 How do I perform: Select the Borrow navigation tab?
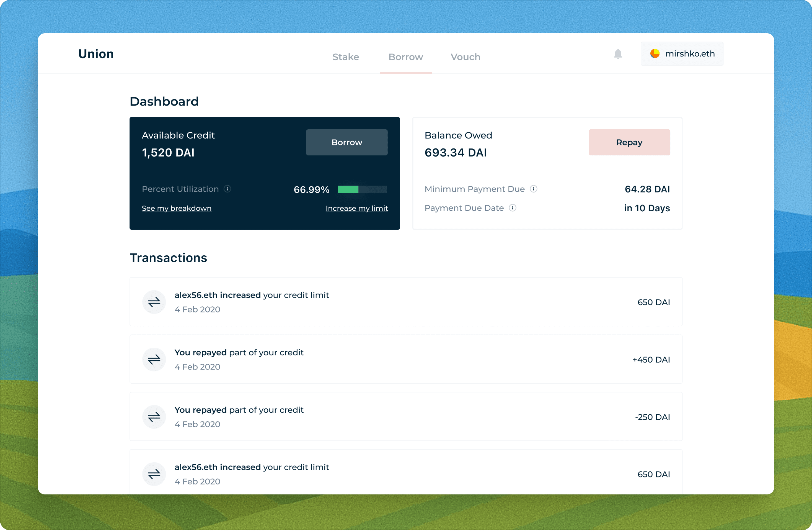[x=406, y=57]
